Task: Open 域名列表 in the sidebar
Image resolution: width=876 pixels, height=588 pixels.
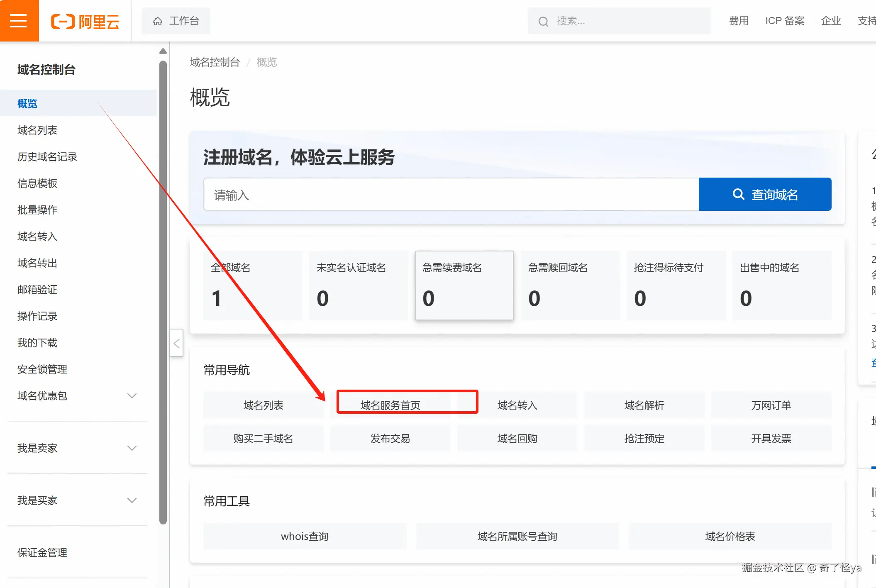Action: point(37,130)
